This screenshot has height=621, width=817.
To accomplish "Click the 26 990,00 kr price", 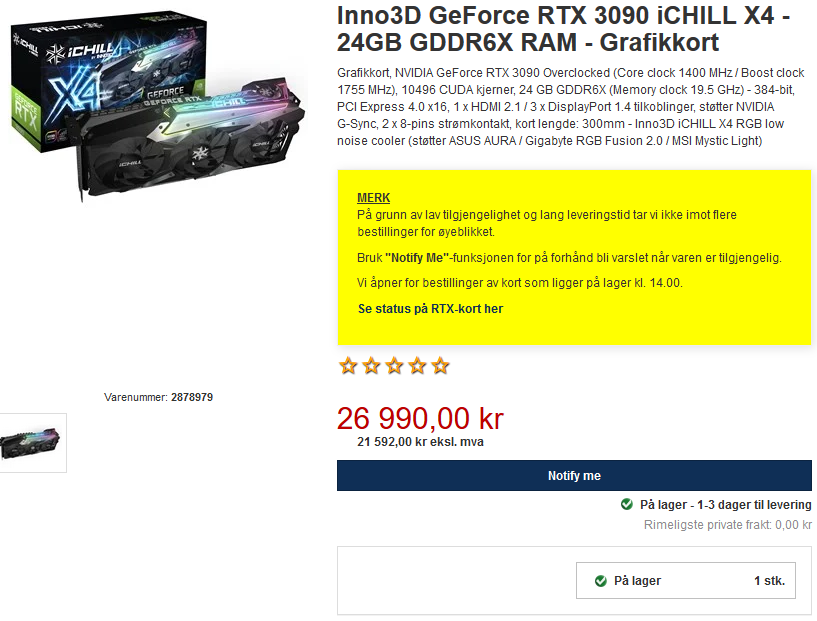I will (420, 418).
